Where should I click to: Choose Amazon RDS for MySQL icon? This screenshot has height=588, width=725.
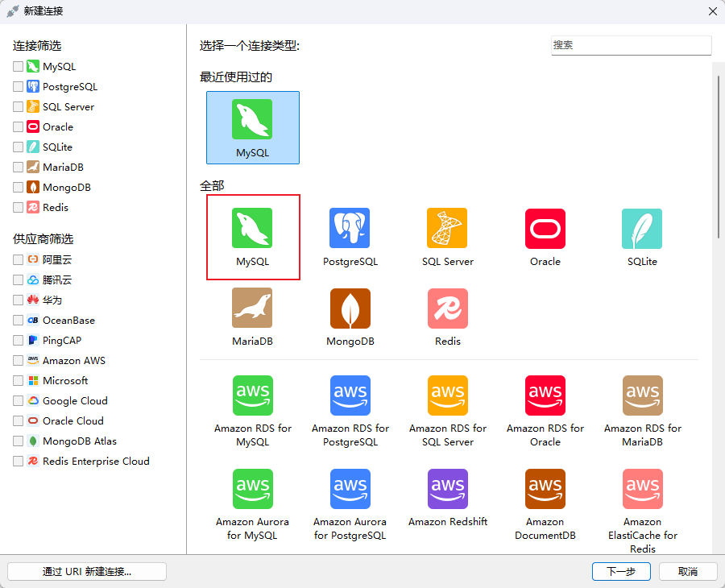coord(252,395)
